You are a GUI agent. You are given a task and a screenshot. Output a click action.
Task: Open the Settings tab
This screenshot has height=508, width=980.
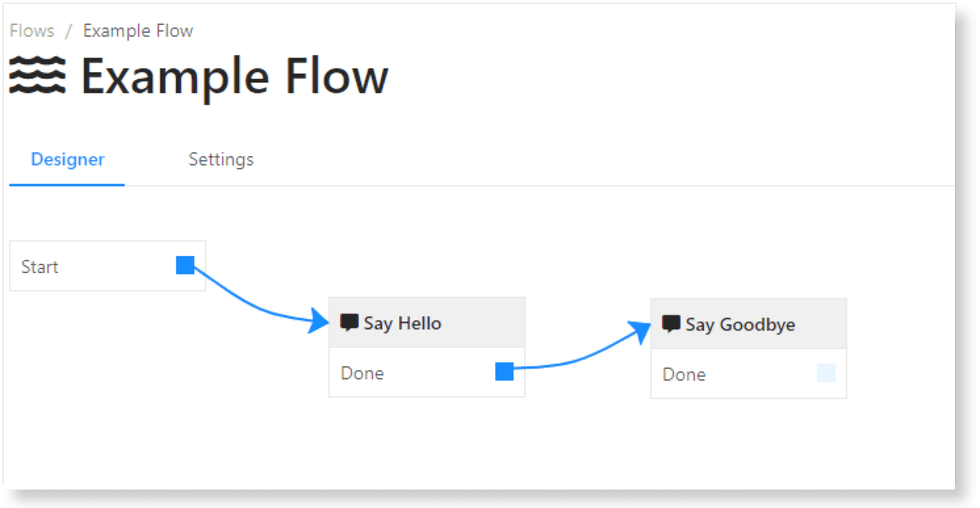[221, 159]
